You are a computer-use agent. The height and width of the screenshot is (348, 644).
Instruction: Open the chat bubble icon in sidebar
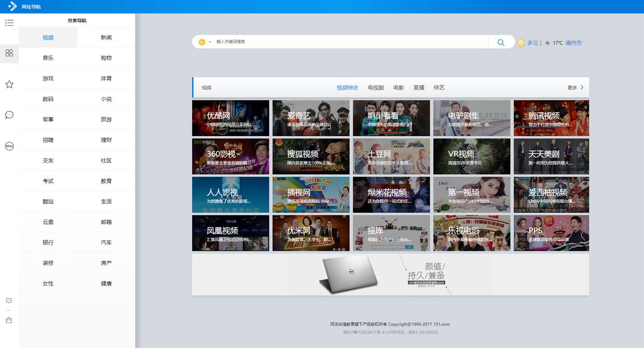click(x=9, y=115)
